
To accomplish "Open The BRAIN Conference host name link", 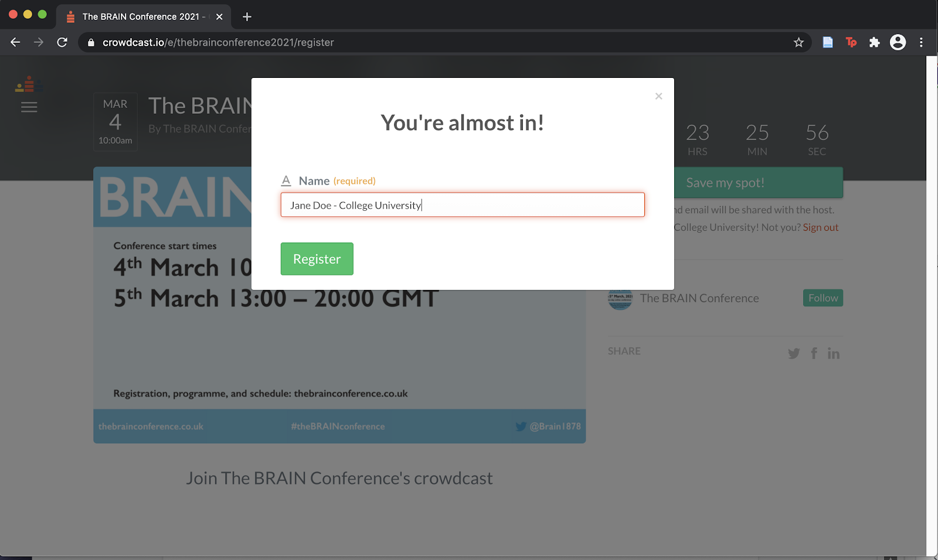I will pos(699,298).
